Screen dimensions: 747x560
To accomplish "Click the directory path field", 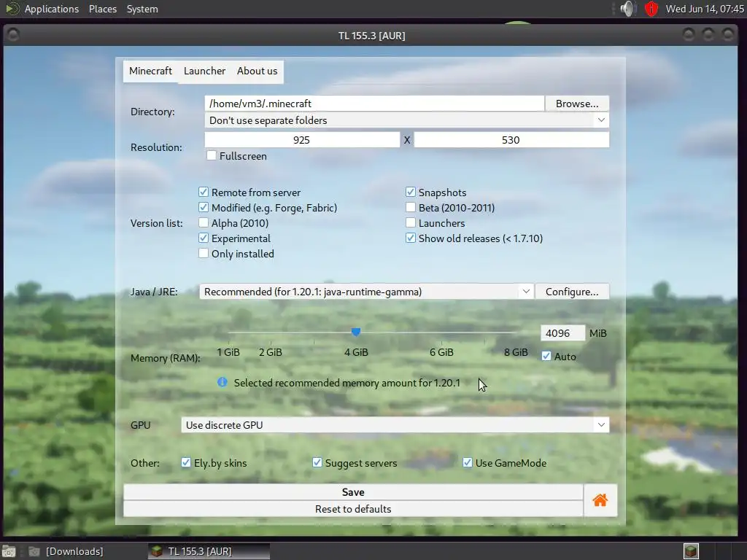I will [x=374, y=104].
